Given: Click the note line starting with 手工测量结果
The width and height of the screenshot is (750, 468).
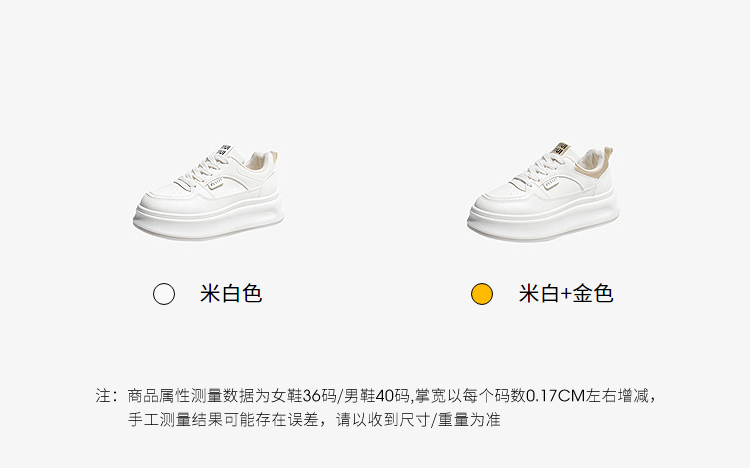Looking at the screenshot, I should [314, 419].
